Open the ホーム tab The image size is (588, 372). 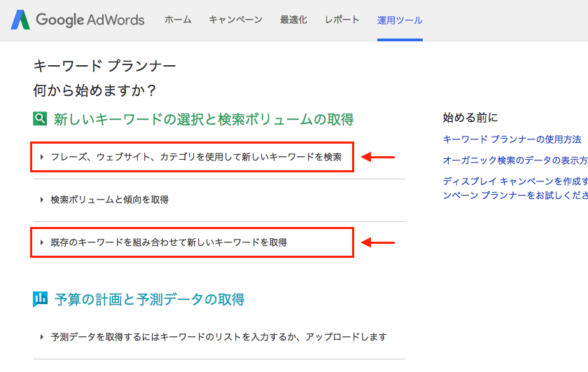click(x=178, y=20)
